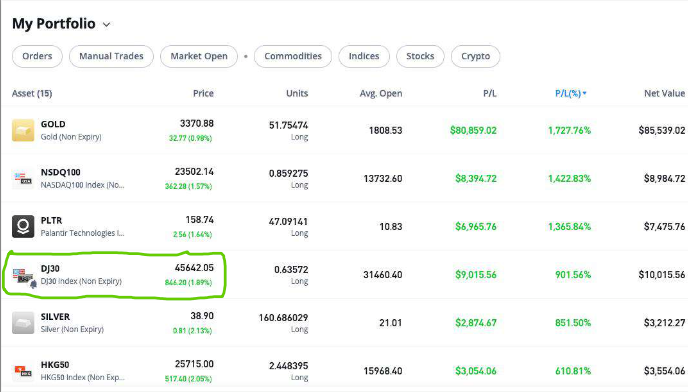The height and width of the screenshot is (392, 688).
Task: Click the DJ30 index flag icon
Action: [22, 276]
